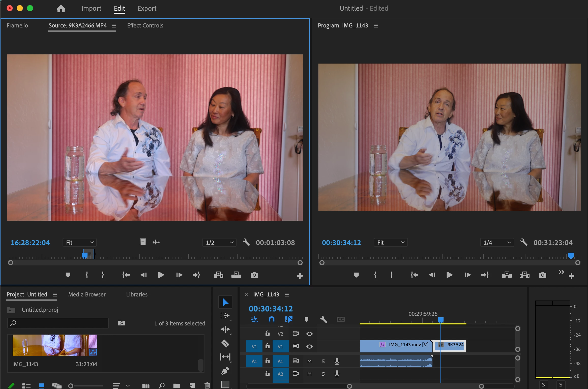Viewport: 588px width, 389px height.
Task: Adjust Project panel thumbnail zoom slider
Action: point(71,386)
